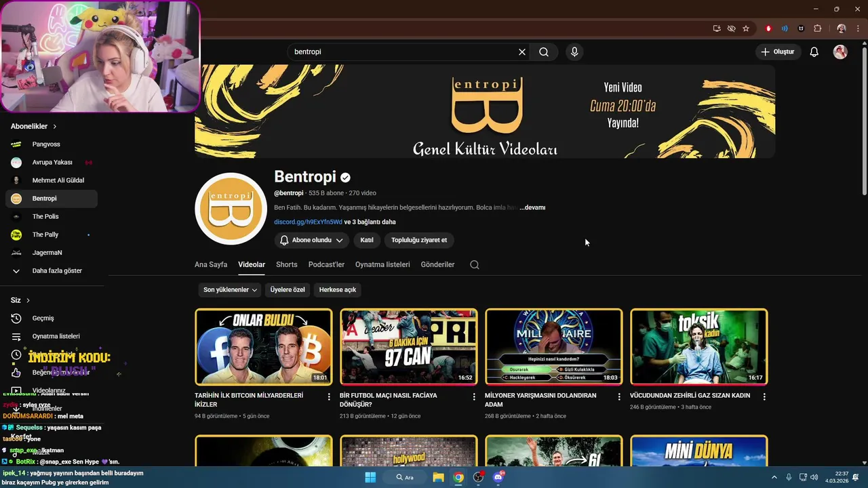The image size is (868, 488).
Task: Open the Podcast'ler tab
Action: (326, 264)
